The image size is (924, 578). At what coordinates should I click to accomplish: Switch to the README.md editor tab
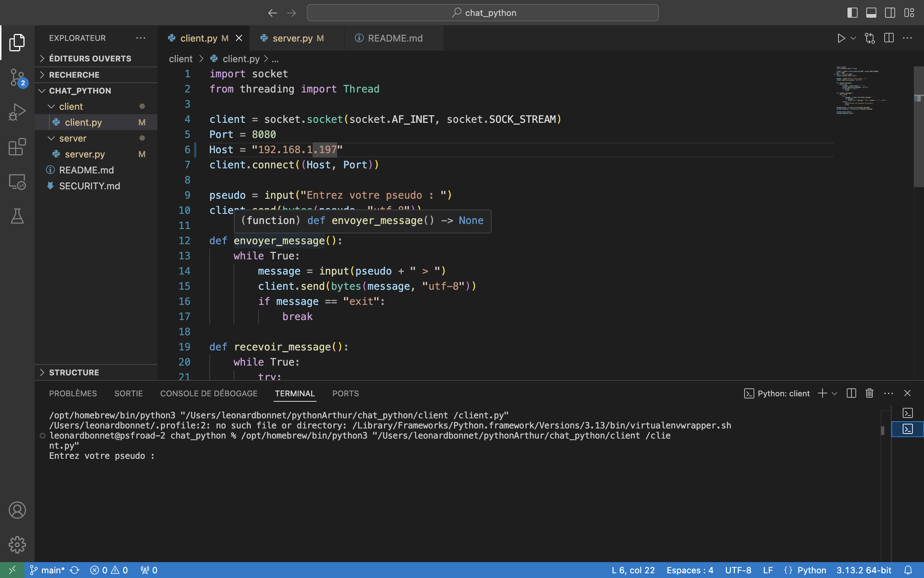[x=394, y=38]
